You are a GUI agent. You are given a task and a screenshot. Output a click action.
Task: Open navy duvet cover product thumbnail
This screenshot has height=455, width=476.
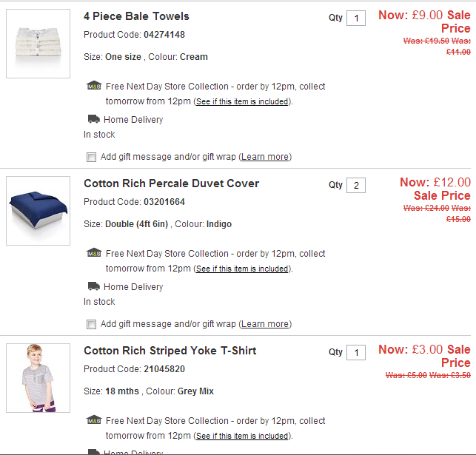pyautogui.click(x=38, y=211)
